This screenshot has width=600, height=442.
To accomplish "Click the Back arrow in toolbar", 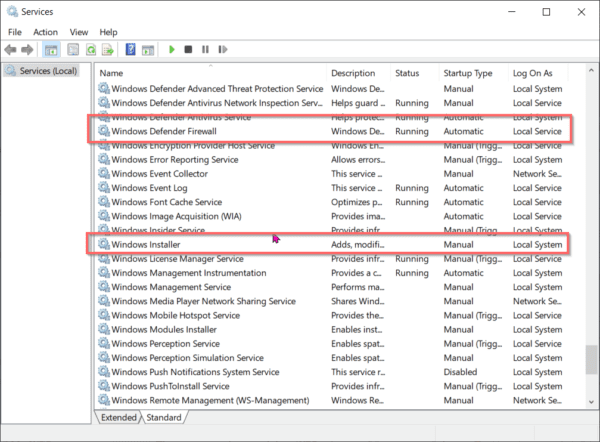I will coord(11,49).
